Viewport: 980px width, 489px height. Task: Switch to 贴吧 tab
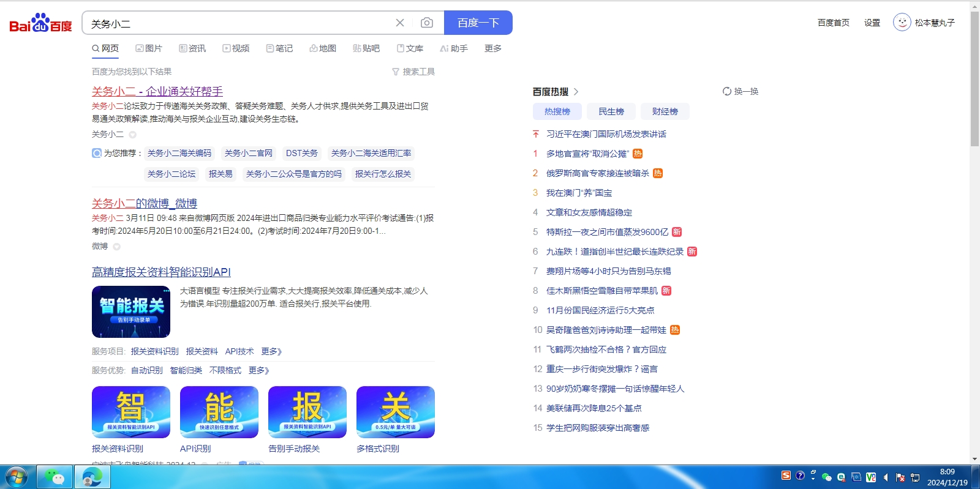point(366,48)
